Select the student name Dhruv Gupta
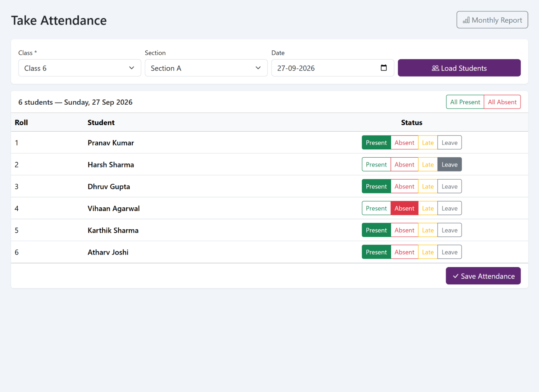This screenshot has width=539, height=392. pos(109,186)
